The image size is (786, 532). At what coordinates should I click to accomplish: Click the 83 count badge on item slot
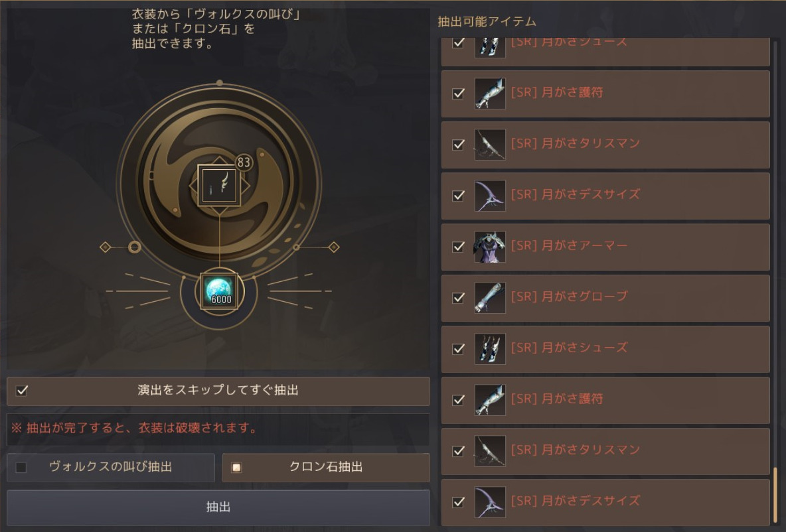tap(244, 163)
